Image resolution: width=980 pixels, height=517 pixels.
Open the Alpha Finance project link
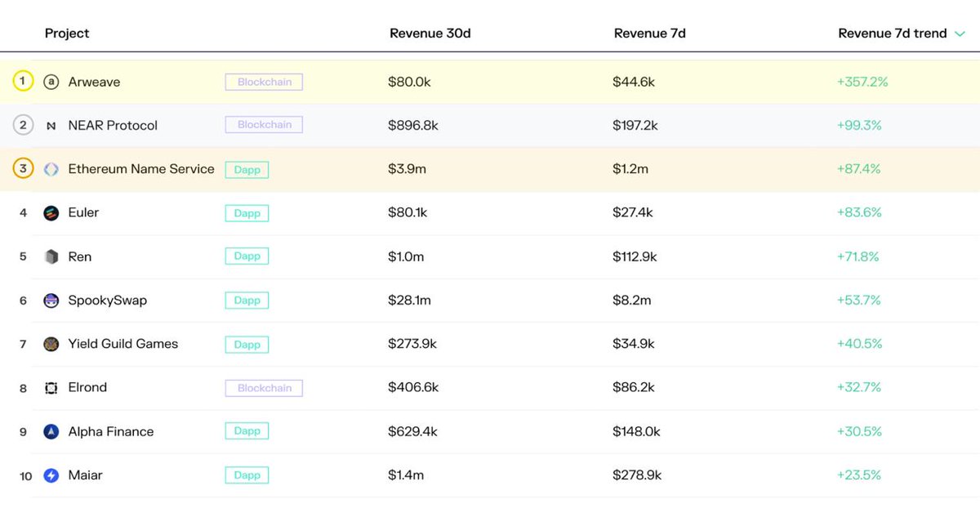[111, 431]
